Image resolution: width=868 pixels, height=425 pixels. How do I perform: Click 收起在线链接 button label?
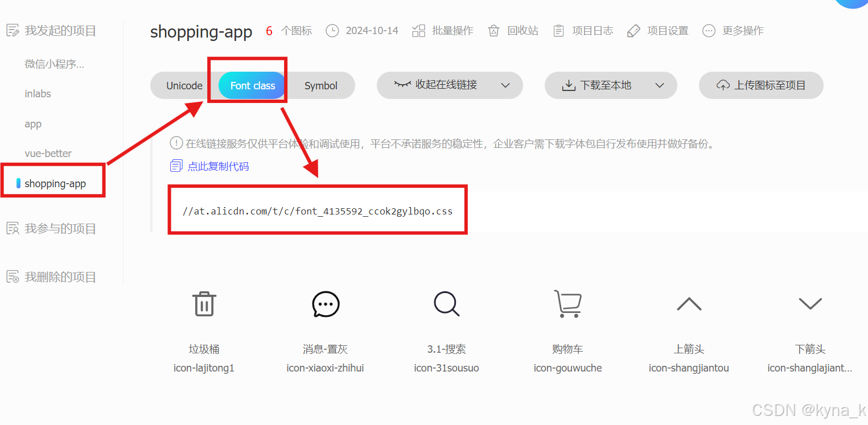point(446,85)
